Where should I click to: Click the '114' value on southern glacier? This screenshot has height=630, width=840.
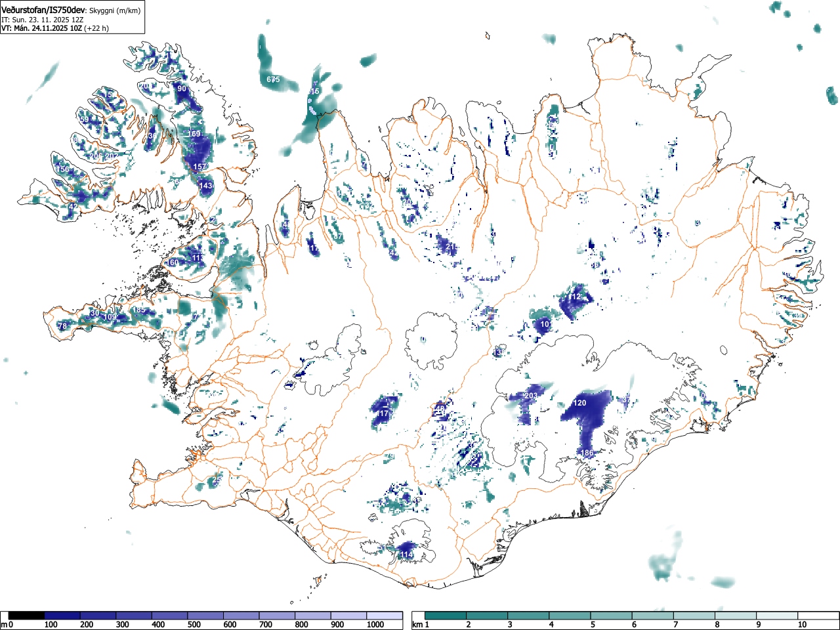(407, 555)
